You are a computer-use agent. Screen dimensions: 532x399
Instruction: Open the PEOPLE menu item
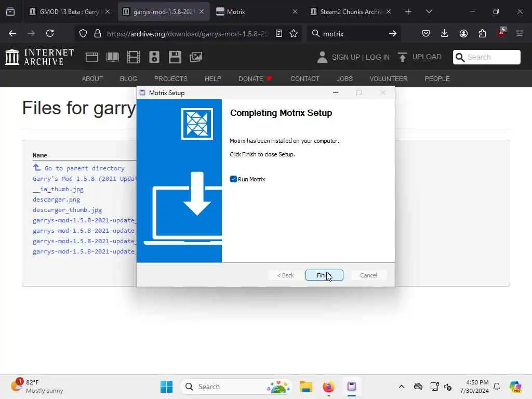coord(437,79)
